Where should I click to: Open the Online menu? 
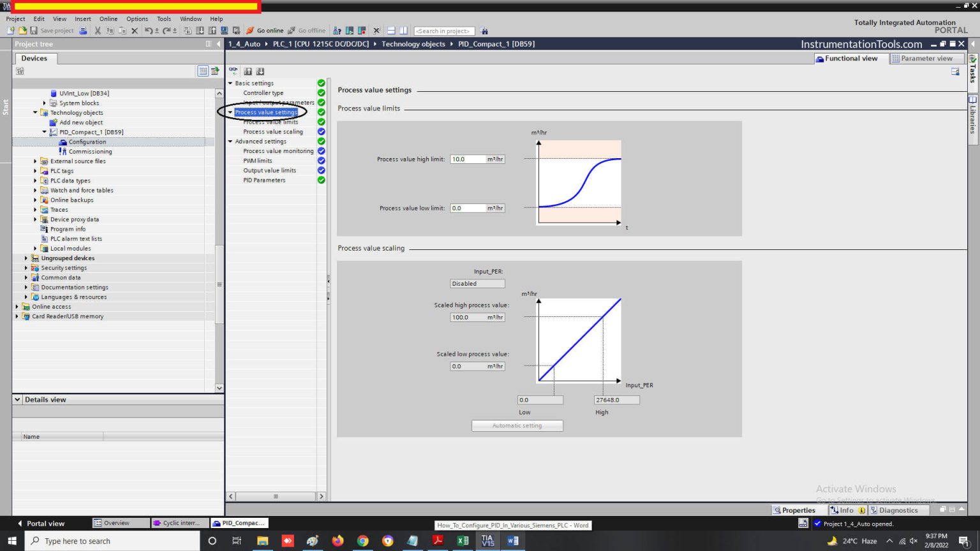tap(108, 19)
